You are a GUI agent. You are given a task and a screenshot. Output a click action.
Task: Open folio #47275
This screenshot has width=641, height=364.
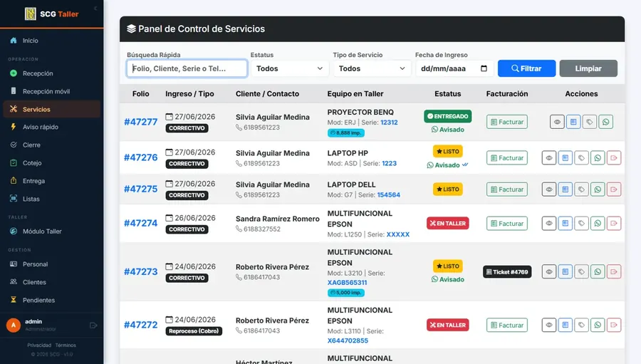[140, 189]
